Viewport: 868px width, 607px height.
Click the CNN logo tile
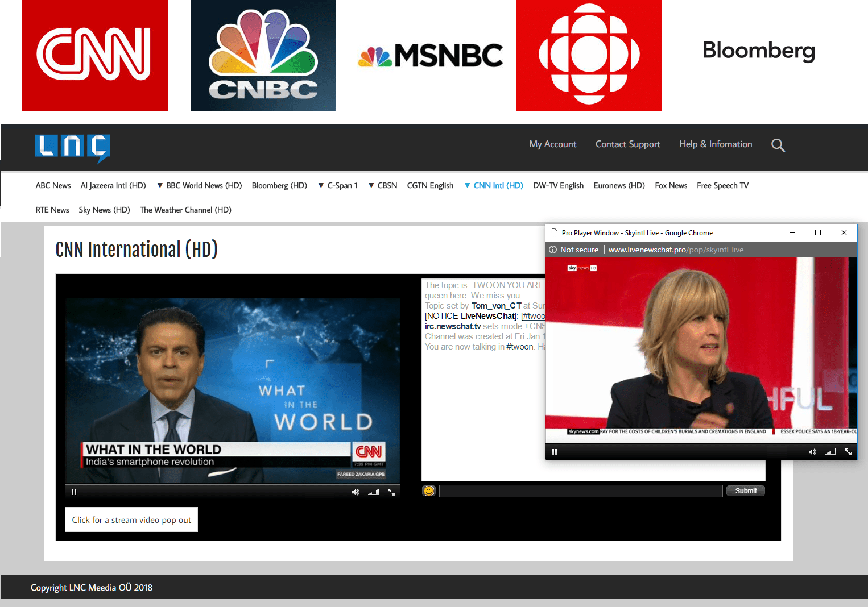95,55
